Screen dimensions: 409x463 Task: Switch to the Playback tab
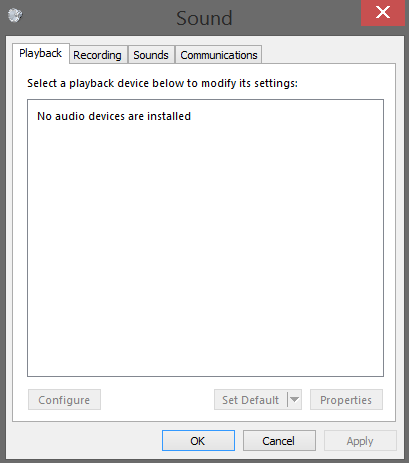(x=40, y=53)
